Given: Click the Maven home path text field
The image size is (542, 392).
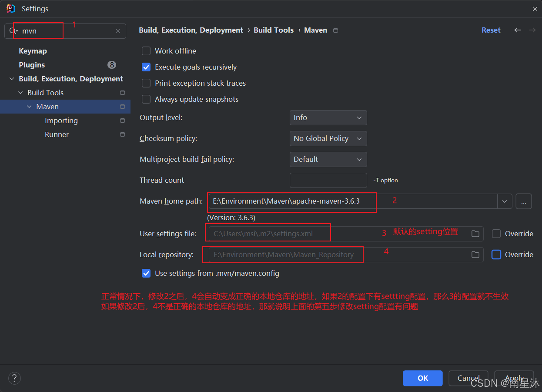Looking at the screenshot, I should pyautogui.click(x=353, y=201).
